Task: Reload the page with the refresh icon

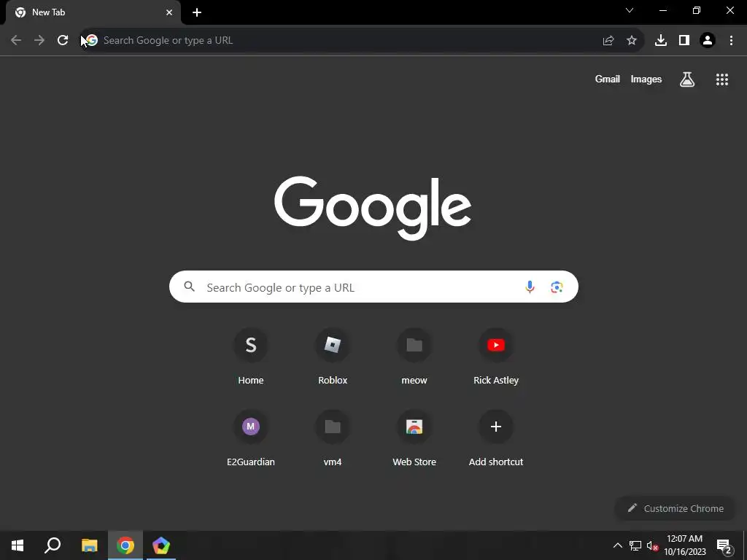Action: coord(63,41)
